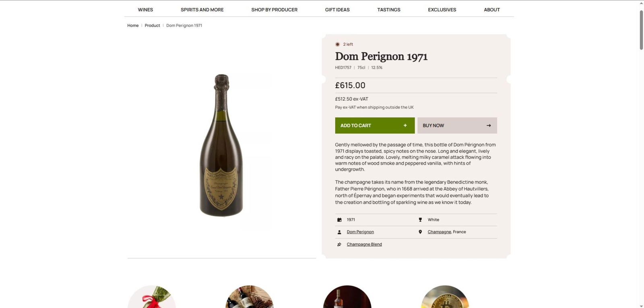644x308 pixels.
Task: Click the calendar vintage icon beside 1971
Action: [x=339, y=220]
